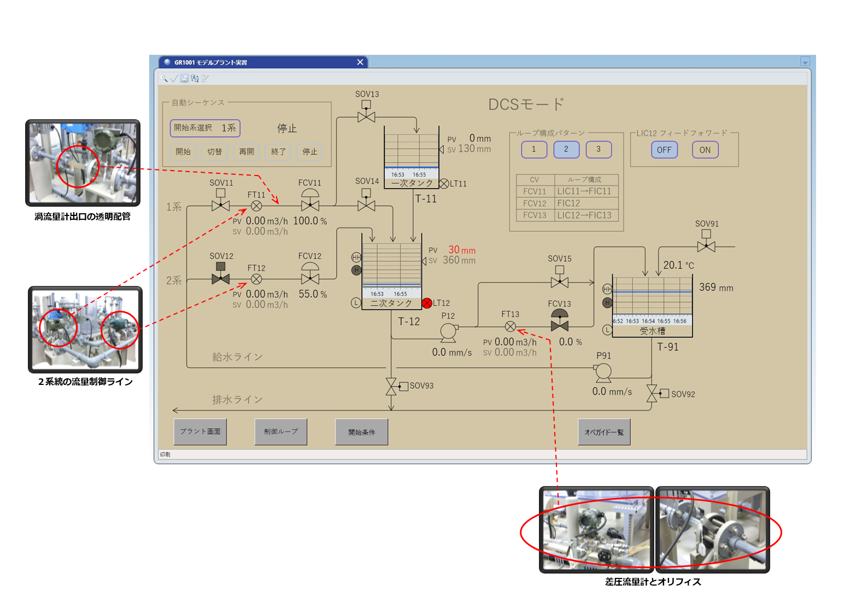Open the window dropdown arrow at top right
The width and height of the screenshot is (868, 614).
[805, 62]
